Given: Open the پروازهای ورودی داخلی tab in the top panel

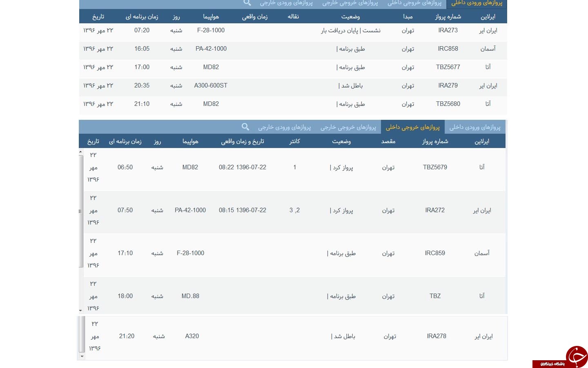Looking at the screenshot, I should tap(477, 3).
